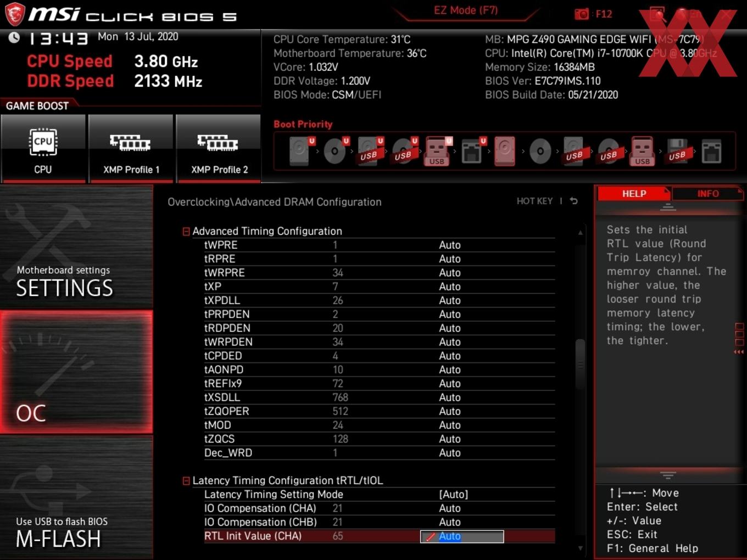Image resolution: width=747 pixels, height=560 pixels.
Task: Select the last legacy network boot icon
Action: coord(711,151)
